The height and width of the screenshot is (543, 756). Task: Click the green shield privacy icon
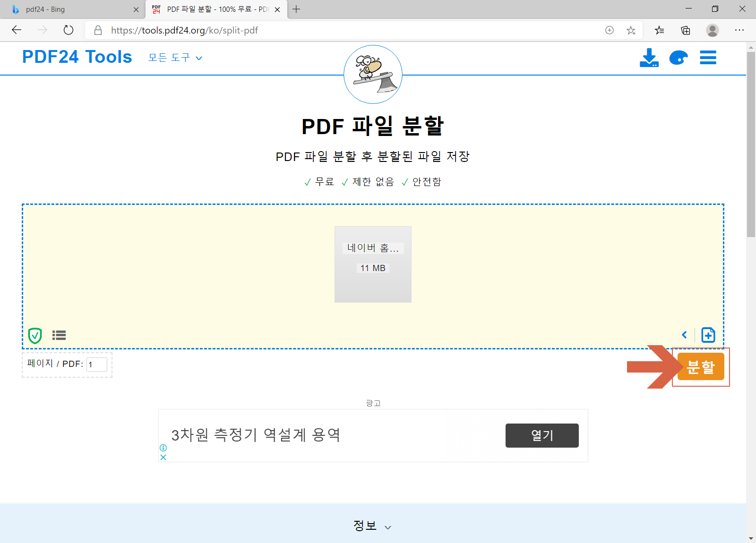click(x=35, y=335)
